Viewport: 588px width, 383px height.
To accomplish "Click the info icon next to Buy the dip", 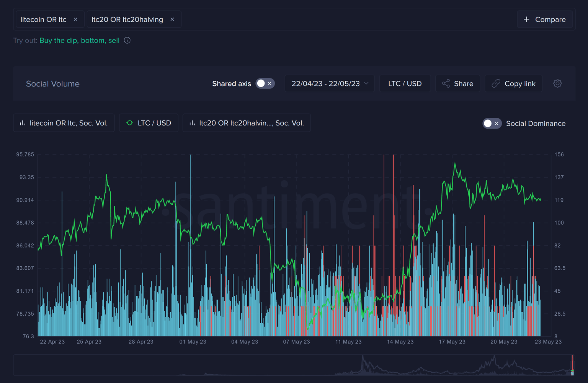I will [127, 40].
